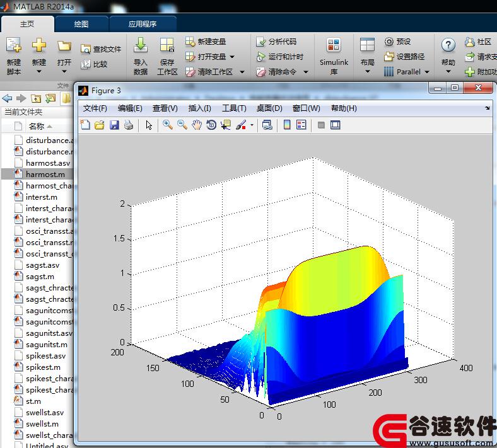Toggle Insert Legend
The width and height of the screenshot is (497, 448).
point(301,125)
